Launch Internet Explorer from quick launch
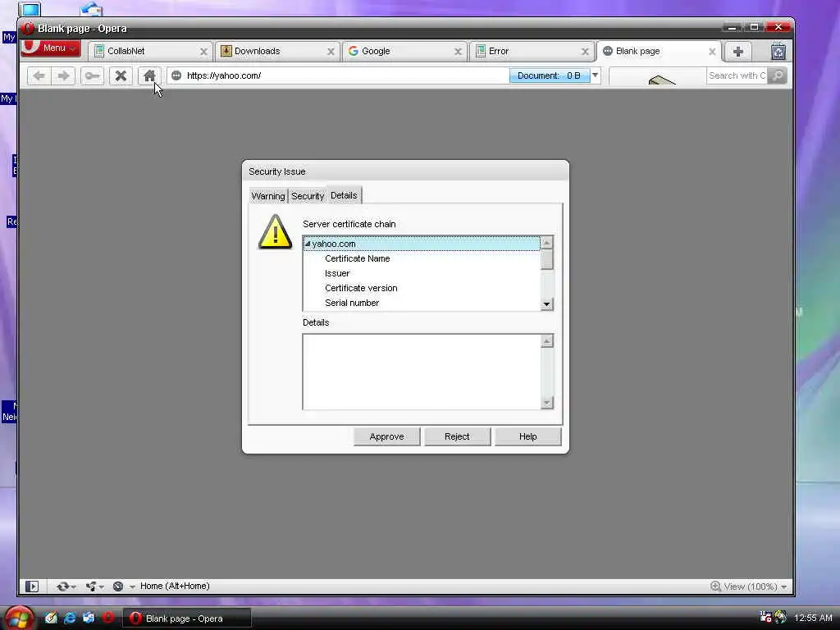 point(70,618)
